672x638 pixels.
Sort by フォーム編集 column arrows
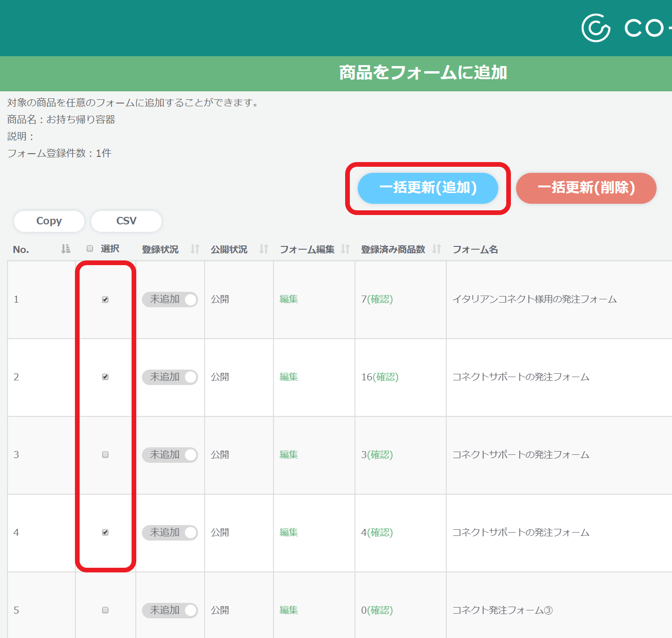tap(345, 249)
